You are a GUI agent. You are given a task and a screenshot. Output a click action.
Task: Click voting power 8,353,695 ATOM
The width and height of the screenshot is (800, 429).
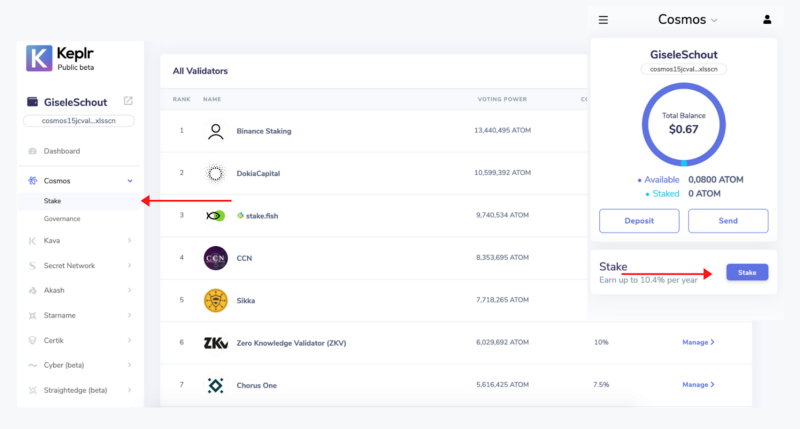[x=503, y=258]
